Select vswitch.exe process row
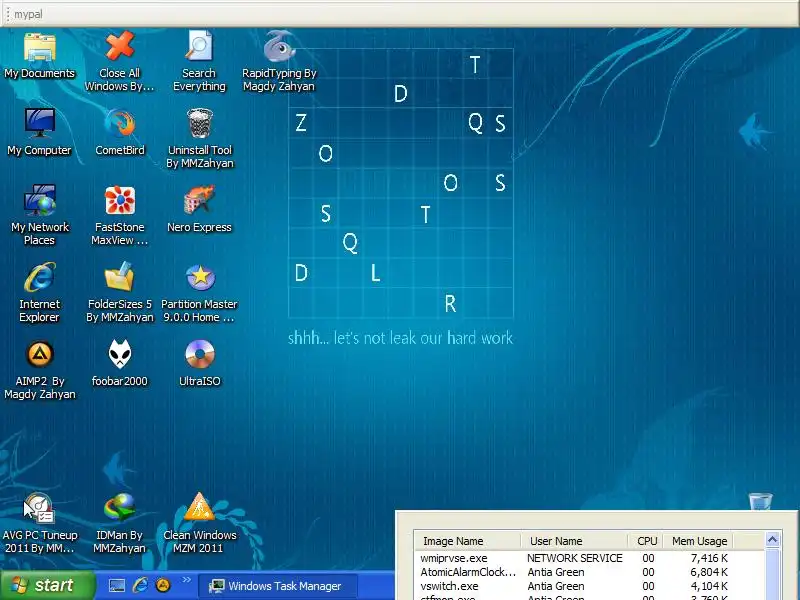 pos(589,586)
